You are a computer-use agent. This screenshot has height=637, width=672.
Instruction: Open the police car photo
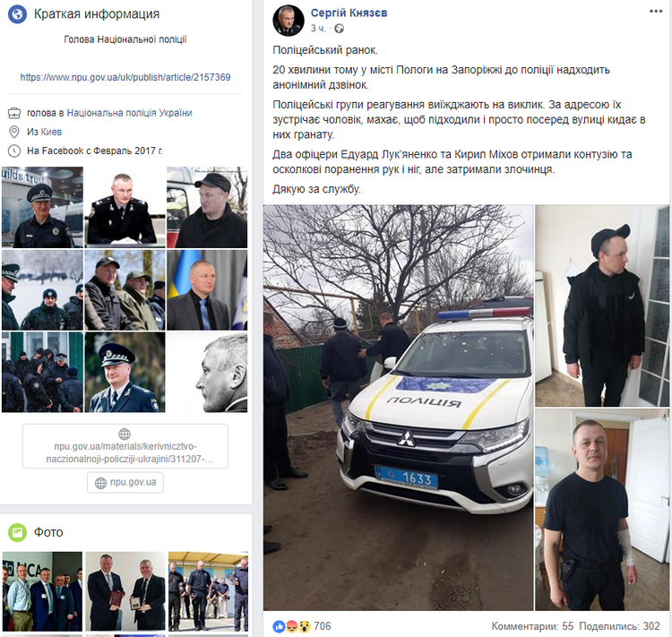click(x=398, y=408)
